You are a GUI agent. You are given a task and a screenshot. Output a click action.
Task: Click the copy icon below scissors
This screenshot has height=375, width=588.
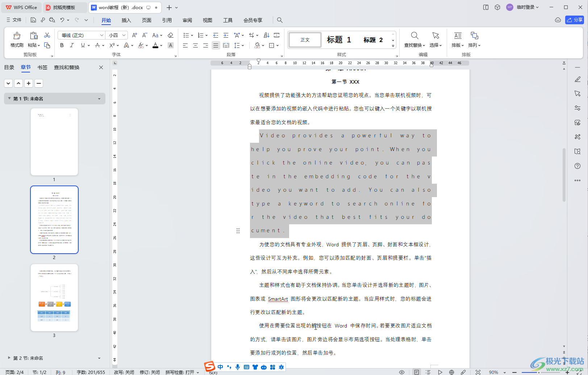click(47, 45)
